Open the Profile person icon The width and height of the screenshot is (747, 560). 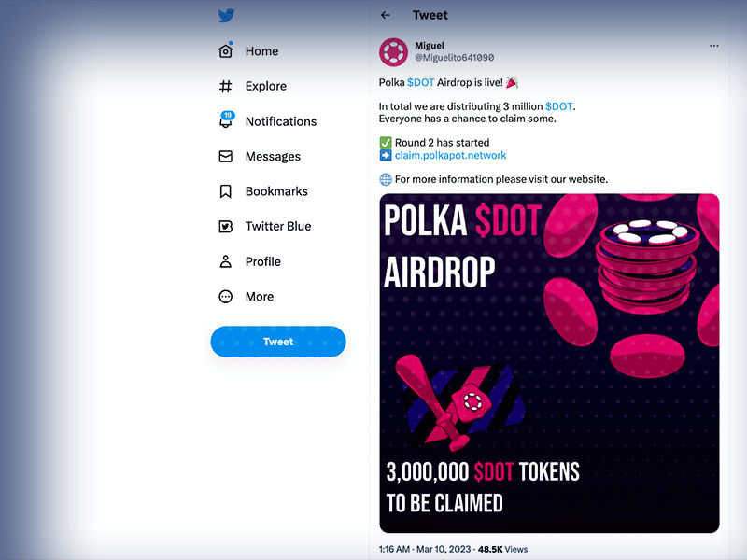click(x=225, y=261)
